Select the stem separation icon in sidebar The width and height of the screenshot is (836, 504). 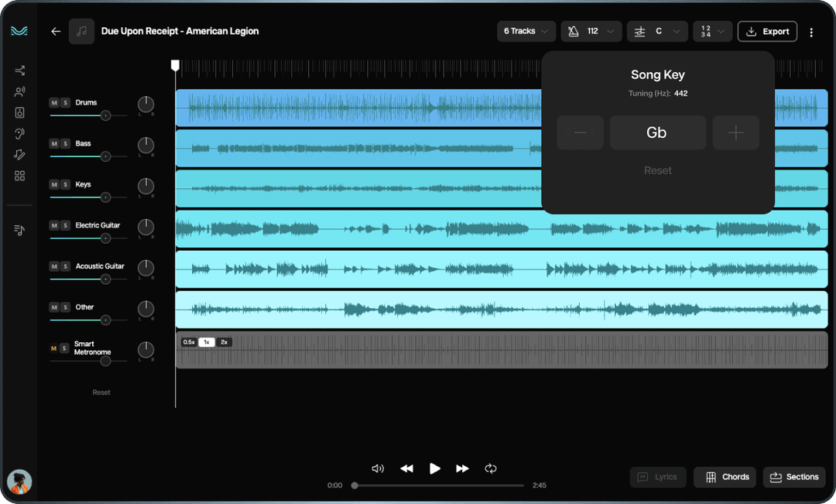coord(19,70)
